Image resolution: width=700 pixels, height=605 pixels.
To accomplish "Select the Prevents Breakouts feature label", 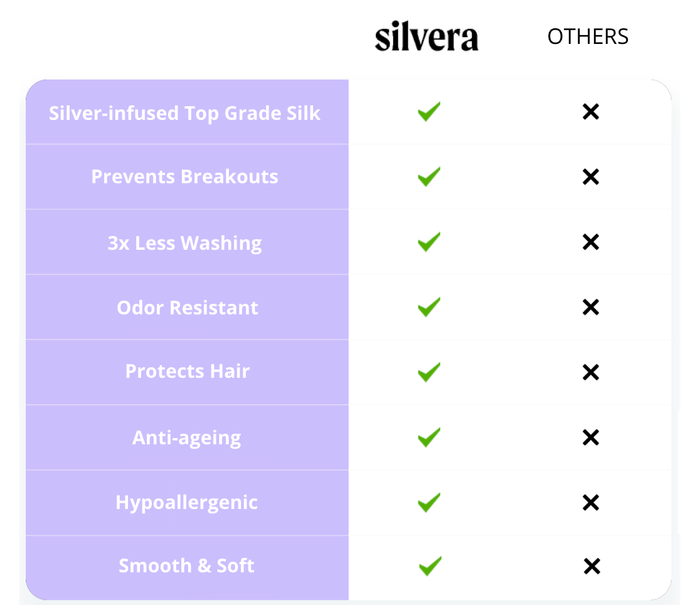I will coord(185,177).
